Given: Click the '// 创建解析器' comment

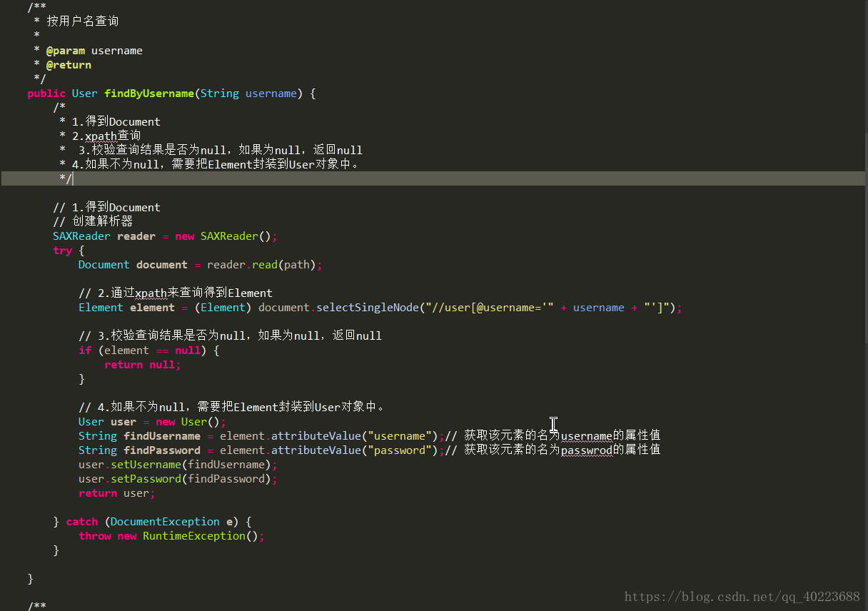Looking at the screenshot, I should pos(93,221).
